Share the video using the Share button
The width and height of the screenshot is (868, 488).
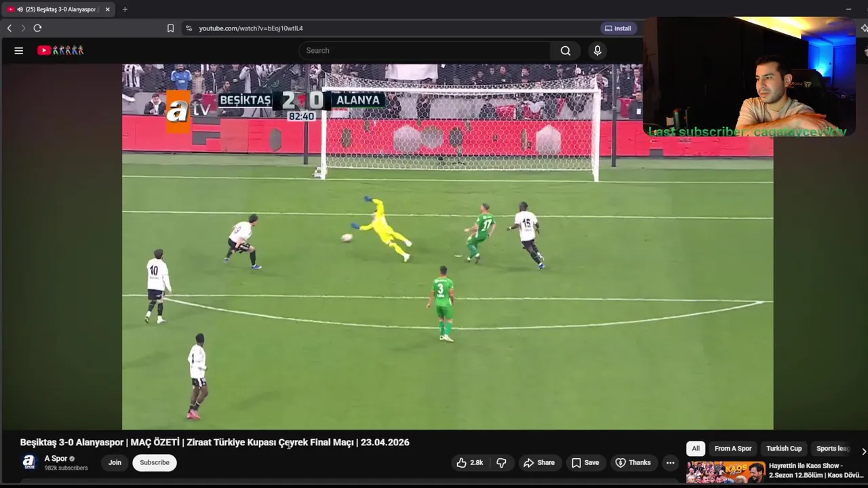coord(539,463)
